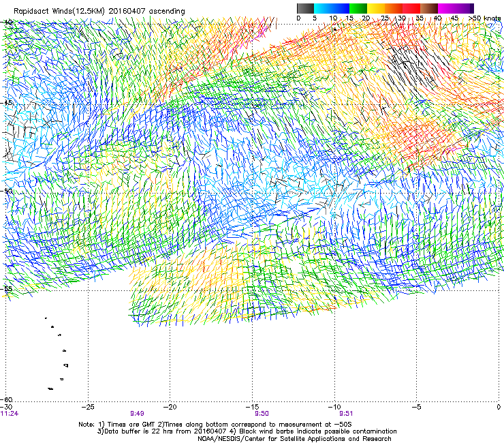The width and height of the screenshot is (504, 443).
Task: Click the "Times are GMT" note line
Action: click(x=215, y=425)
